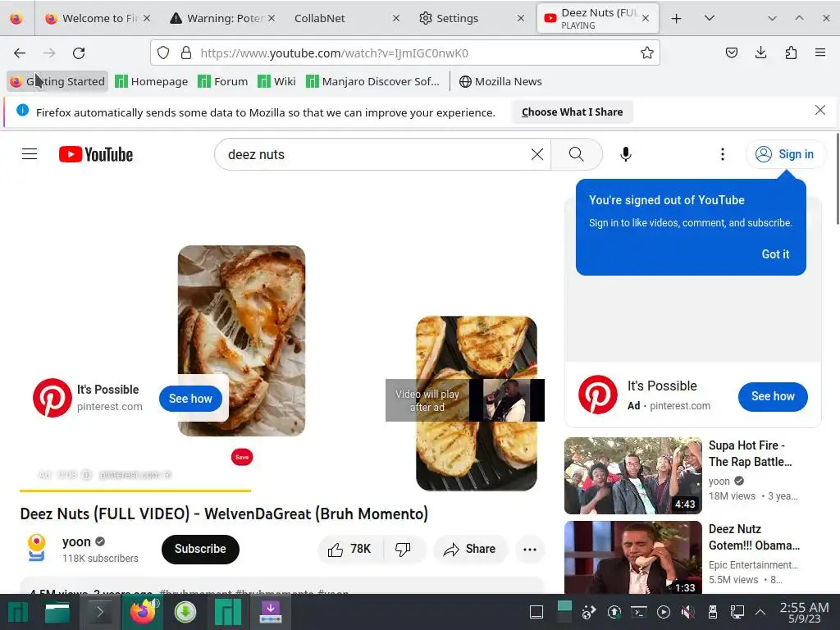This screenshot has width=840, height=630.
Task: Open the YouTube hamburger guide menu
Action: (30, 154)
